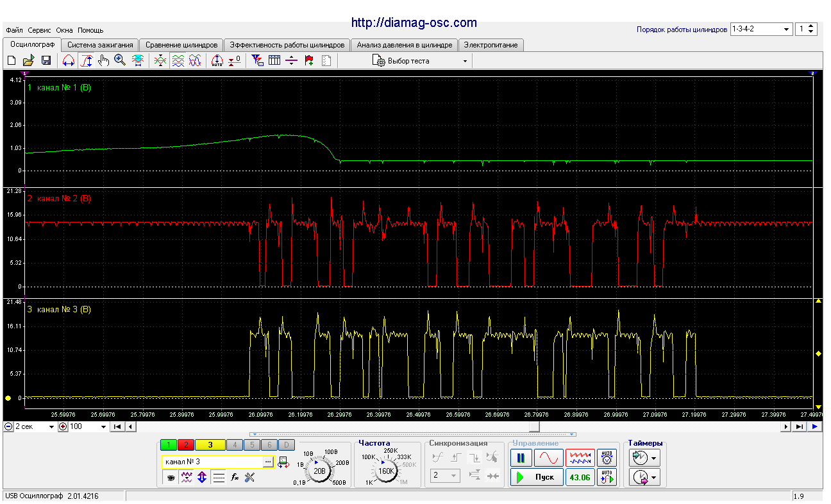Toggle red channel 2 button
The image size is (831, 504).
tap(185, 444)
